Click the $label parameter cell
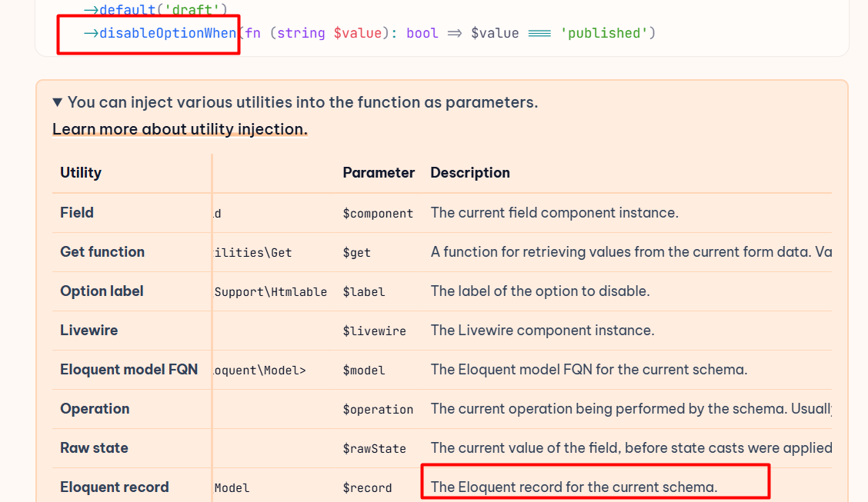This screenshot has width=868, height=502. [364, 292]
